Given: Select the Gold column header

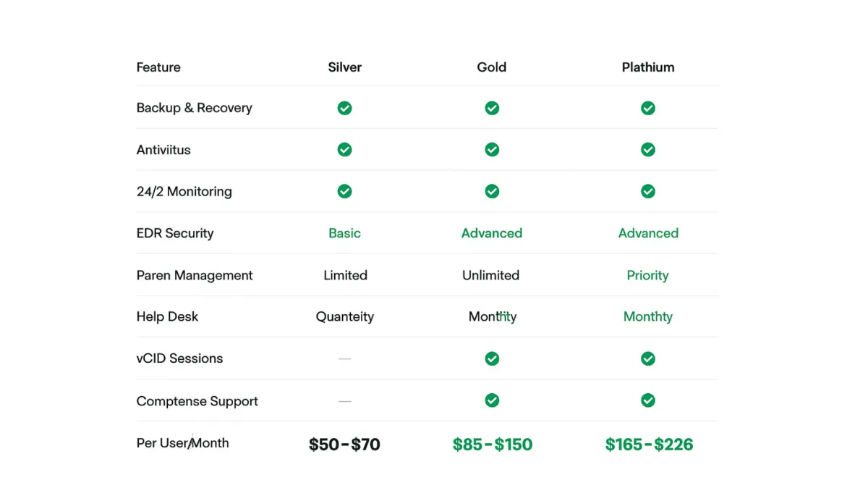Looking at the screenshot, I should 492,67.
